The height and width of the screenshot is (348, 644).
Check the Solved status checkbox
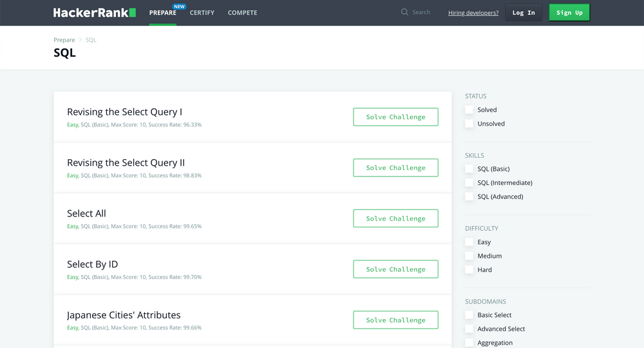469,110
